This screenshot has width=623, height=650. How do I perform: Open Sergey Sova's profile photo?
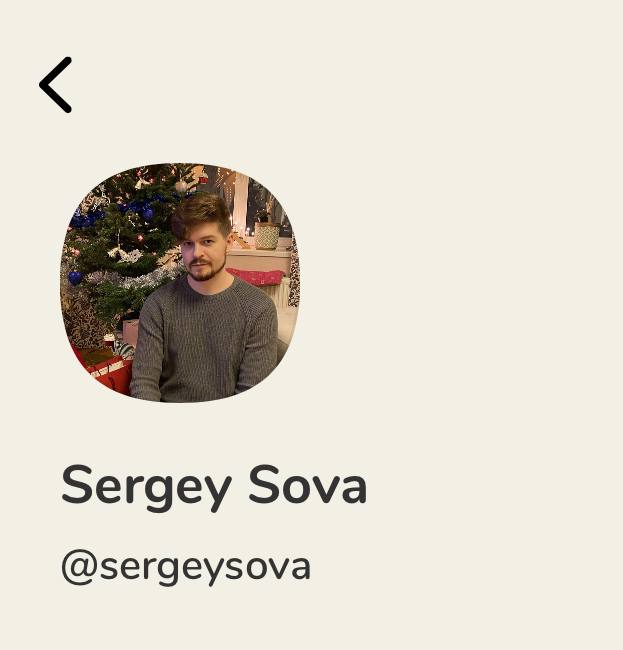click(x=180, y=283)
